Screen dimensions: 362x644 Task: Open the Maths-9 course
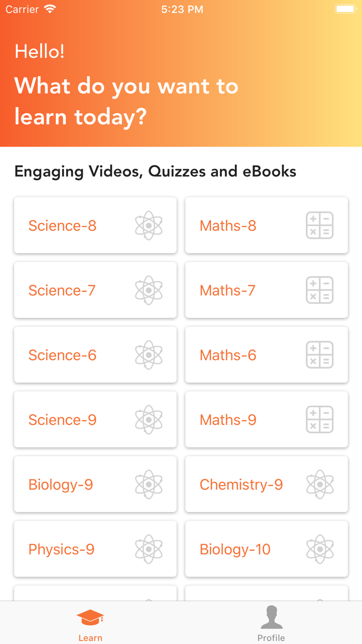[266, 419]
